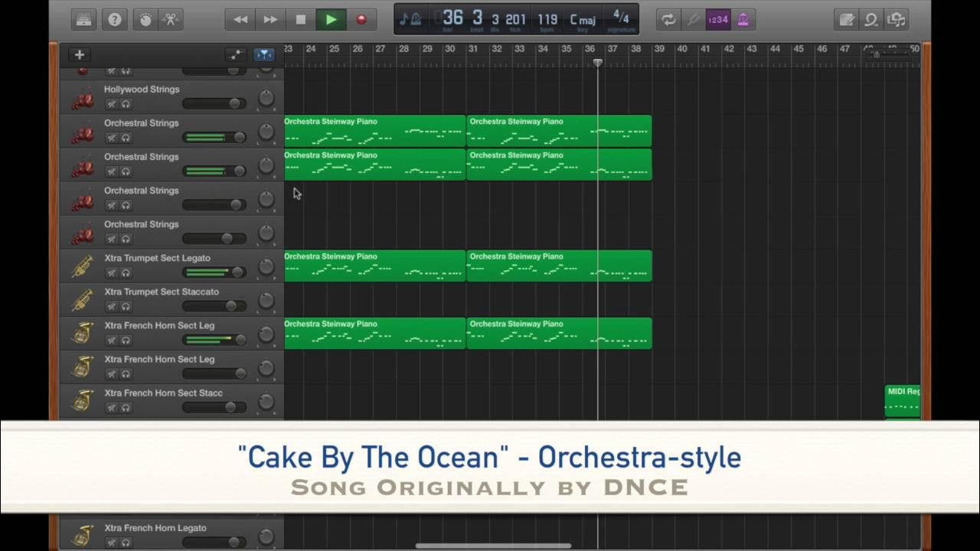
Task: Click Xtra Trumpet Sect Staccato pan knob
Action: coord(266,300)
